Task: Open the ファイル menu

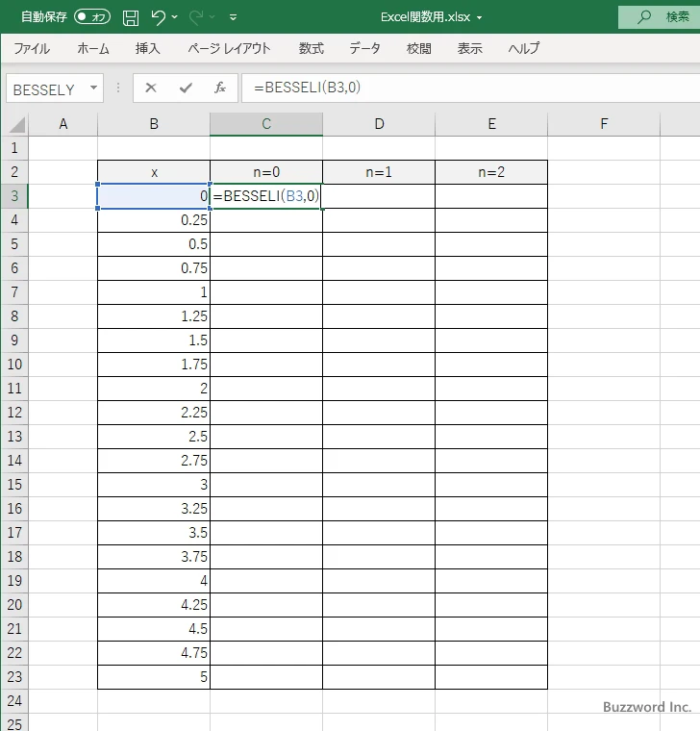Action: [x=32, y=48]
